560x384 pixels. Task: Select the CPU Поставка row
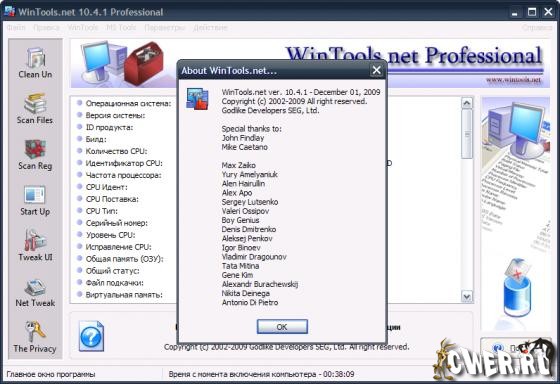108,199
